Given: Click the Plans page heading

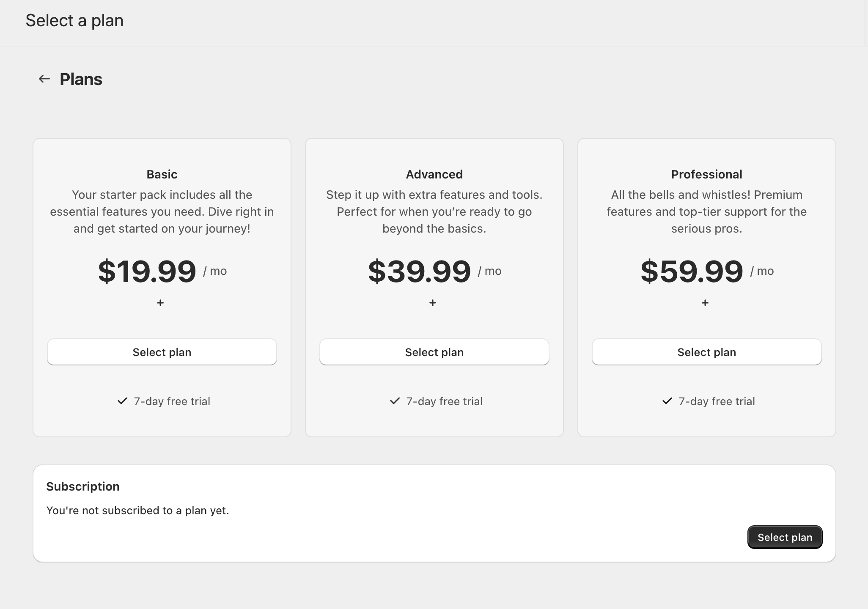Looking at the screenshot, I should coord(81,79).
